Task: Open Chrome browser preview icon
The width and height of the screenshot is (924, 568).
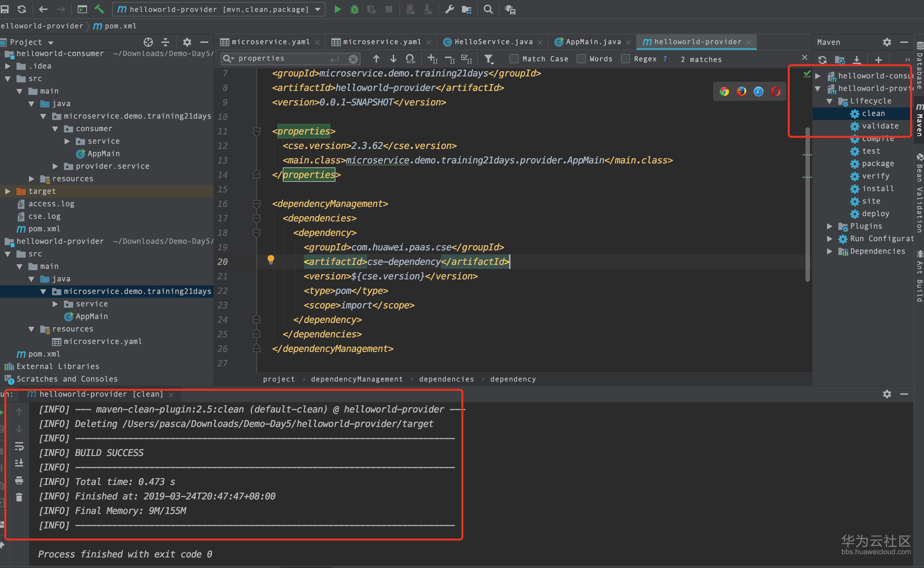Action: point(724,92)
